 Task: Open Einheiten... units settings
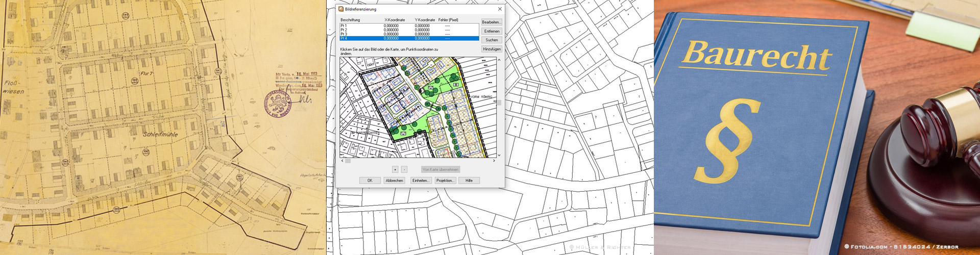421,181
